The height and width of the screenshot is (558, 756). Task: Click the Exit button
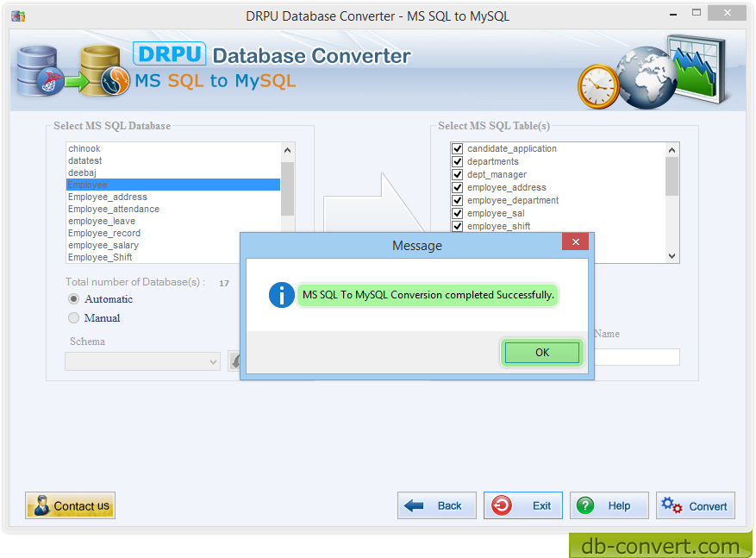pos(523,505)
